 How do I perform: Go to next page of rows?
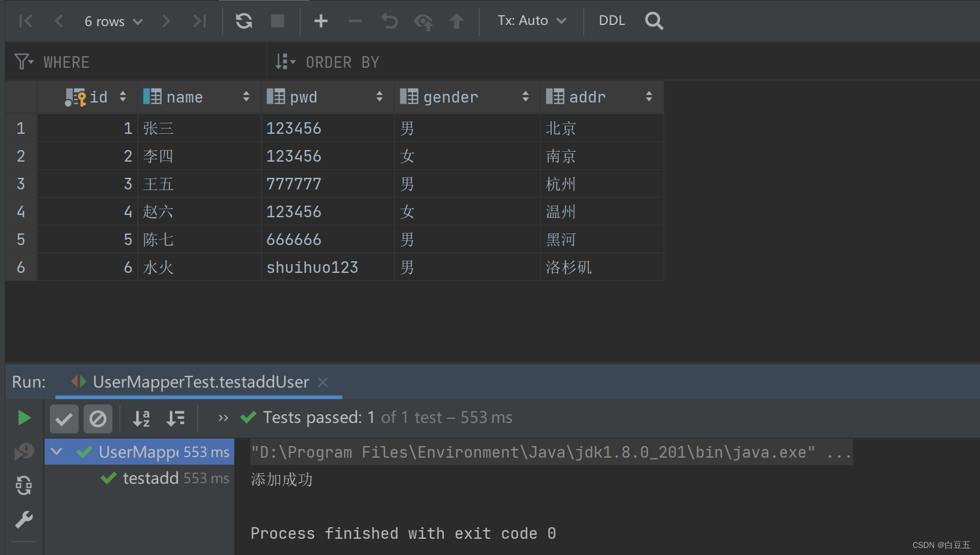tap(166, 21)
